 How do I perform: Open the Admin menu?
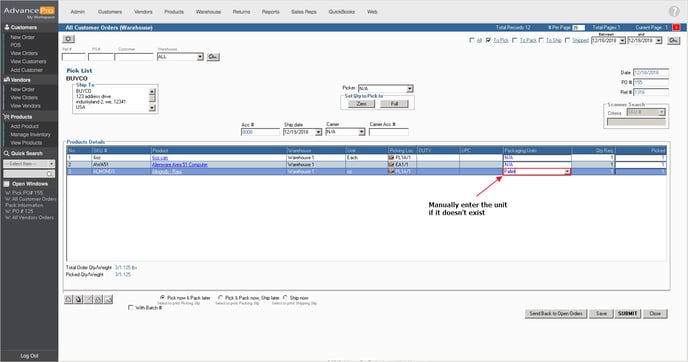click(78, 12)
